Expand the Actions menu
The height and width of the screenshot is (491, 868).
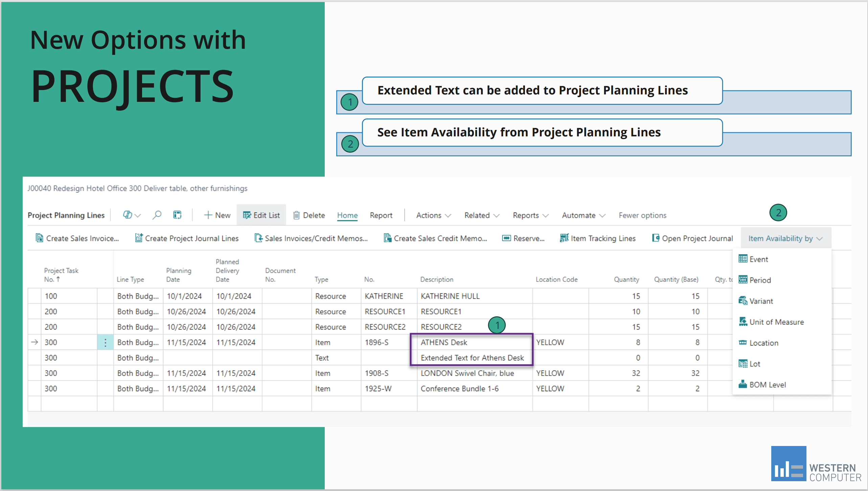pos(433,215)
